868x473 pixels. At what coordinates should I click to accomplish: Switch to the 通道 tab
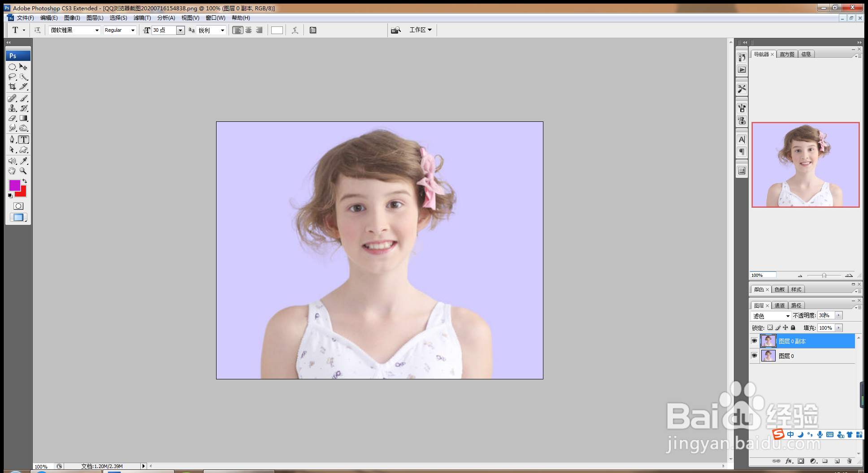tap(780, 305)
